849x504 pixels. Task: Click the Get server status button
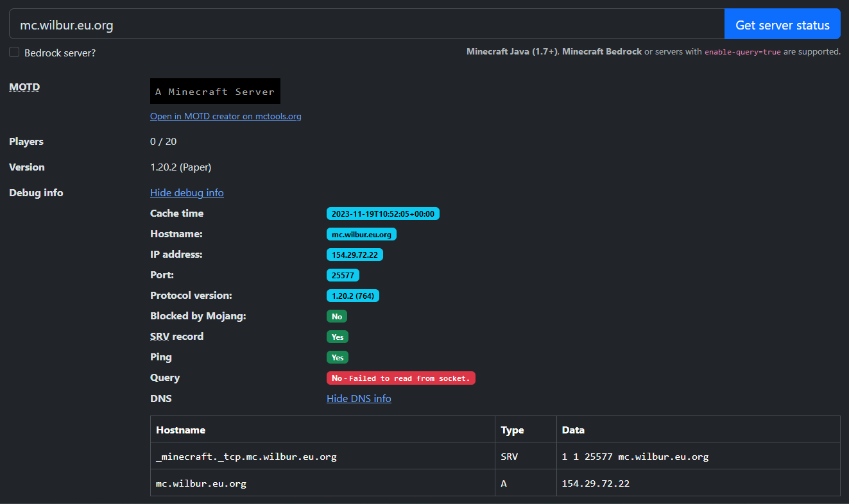[x=782, y=25]
